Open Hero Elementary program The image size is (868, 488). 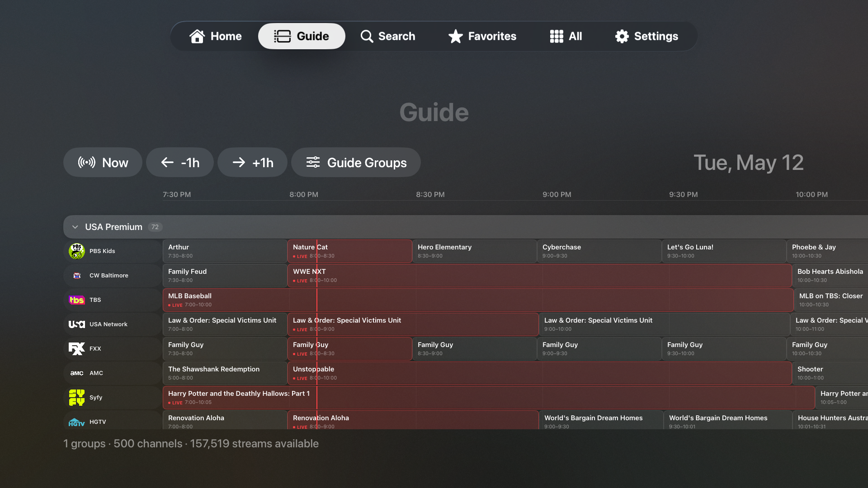pyautogui.click(x=474, y=251)
